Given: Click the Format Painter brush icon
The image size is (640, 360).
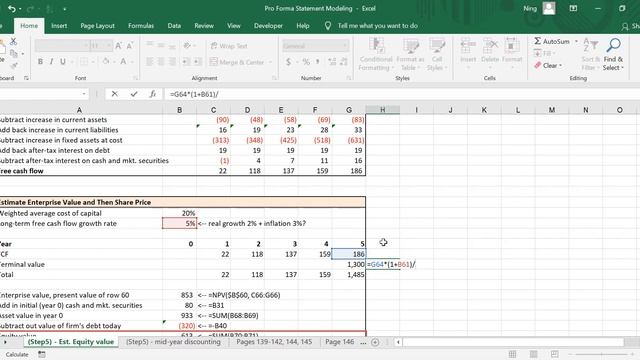Looking at the screenshot, I should click(x=15, y=65).
